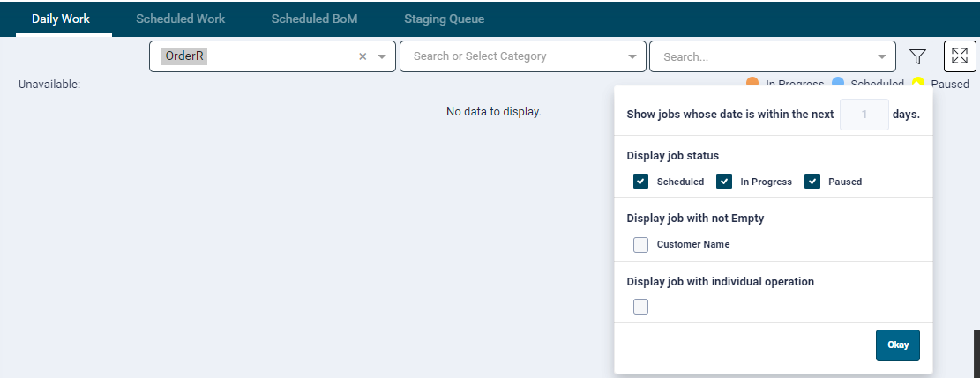Open the Search or Select Category dropdown
Image resolution: width=980 pixels, height=378 pixels.
pyautogui.click(x=632, y=56)
